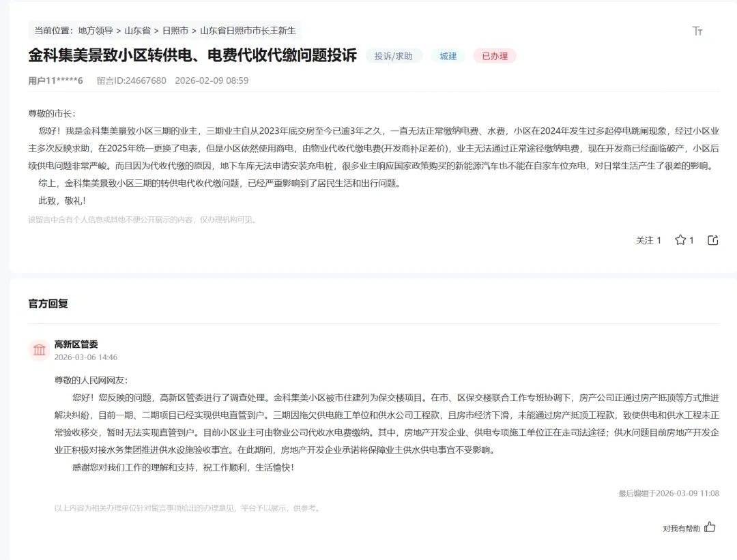The width and height of the screenshot is (737, 560).
Task: Click 尊敬的人民网网友: greeting
Action: click(91, 380)
